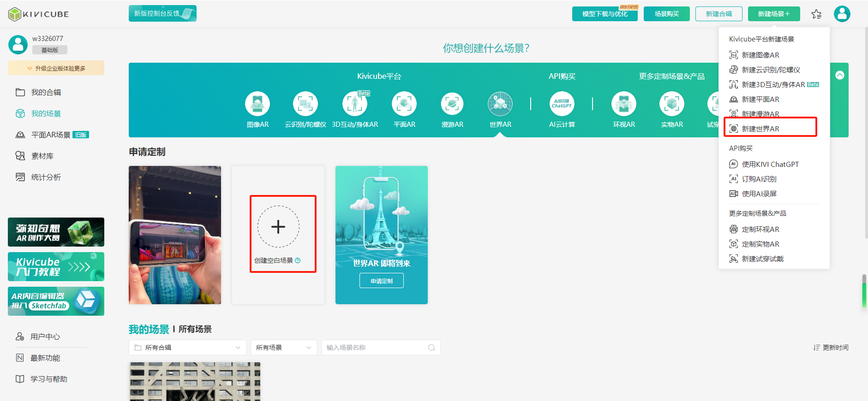Click the star favorites icon in header
The height and width of the screenshot is (401, 868).
click(816, 14)
